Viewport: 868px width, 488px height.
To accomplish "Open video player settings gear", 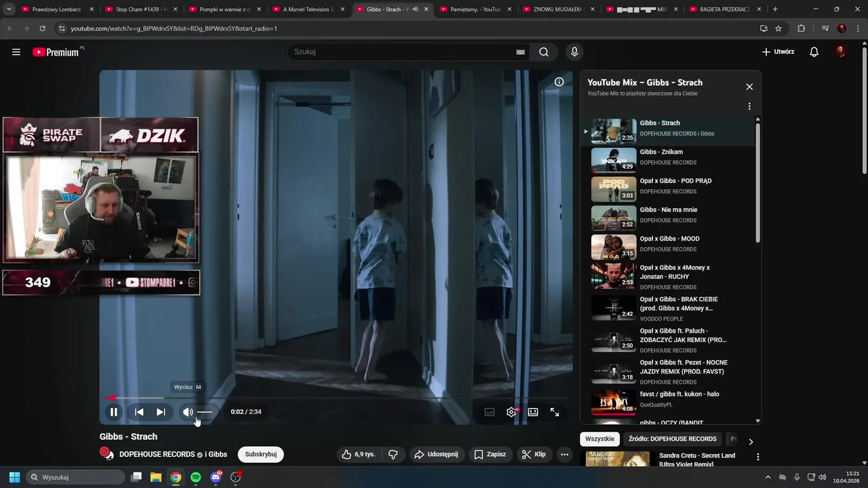I will [511, 412].
